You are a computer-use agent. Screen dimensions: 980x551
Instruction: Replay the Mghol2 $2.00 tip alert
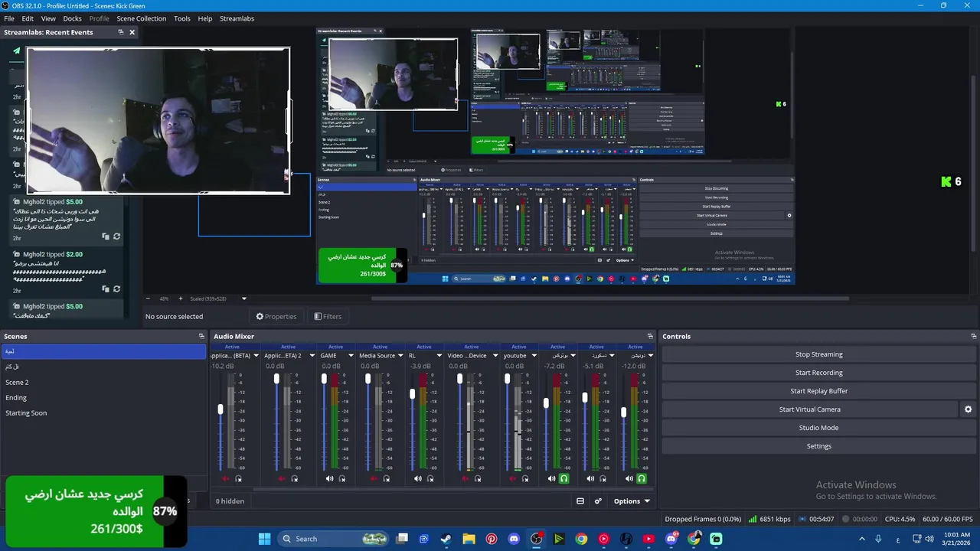coord(116,289)
